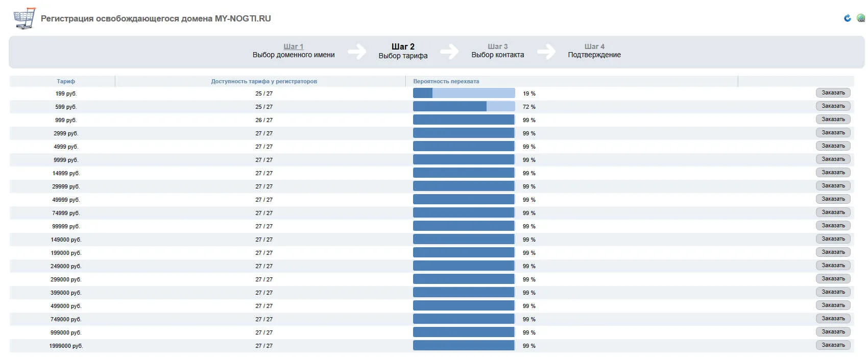Order the 199 руб. tariff
The image size is (868, 357).
click(x=833, y=93)
